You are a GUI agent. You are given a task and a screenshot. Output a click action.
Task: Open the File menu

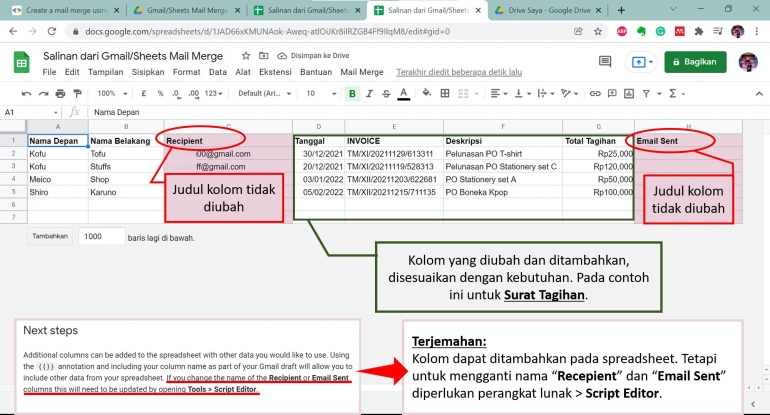(49, 72)
